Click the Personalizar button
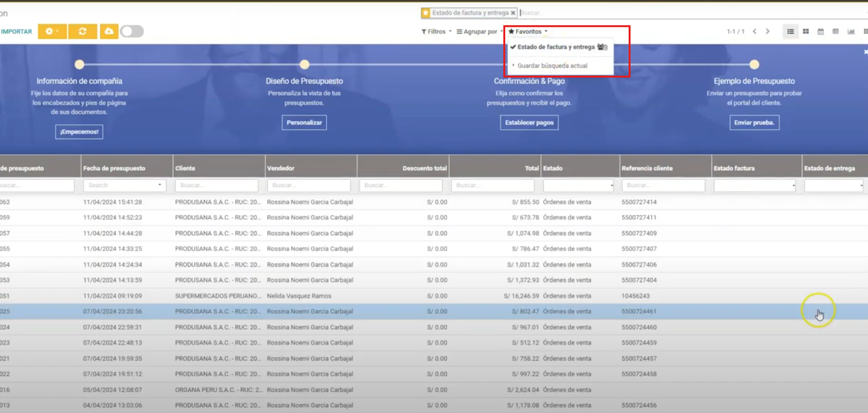The width and height of the screenshot is (868, 413). [304, 123]
